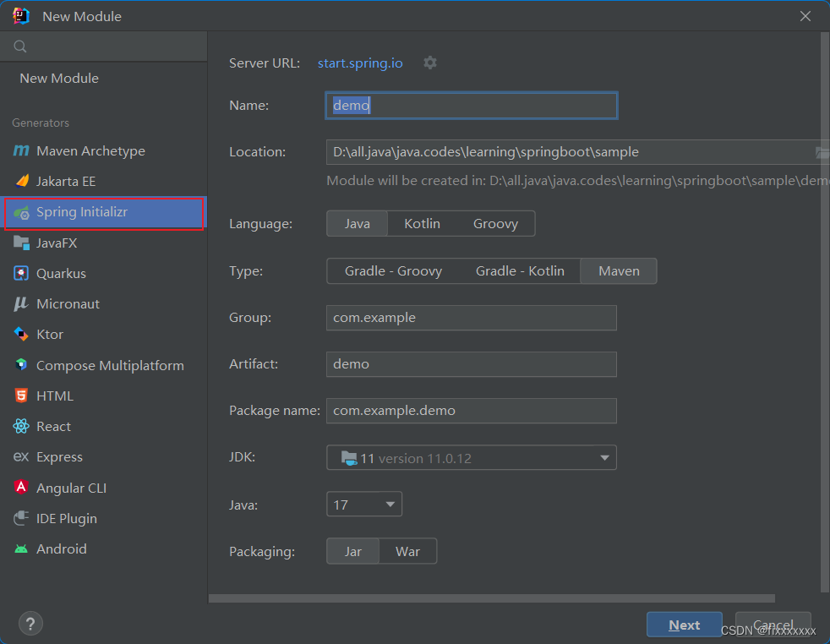Open the Server URL settings gear
The height and width of the screenshot is (644, 830).
point(430,63)
